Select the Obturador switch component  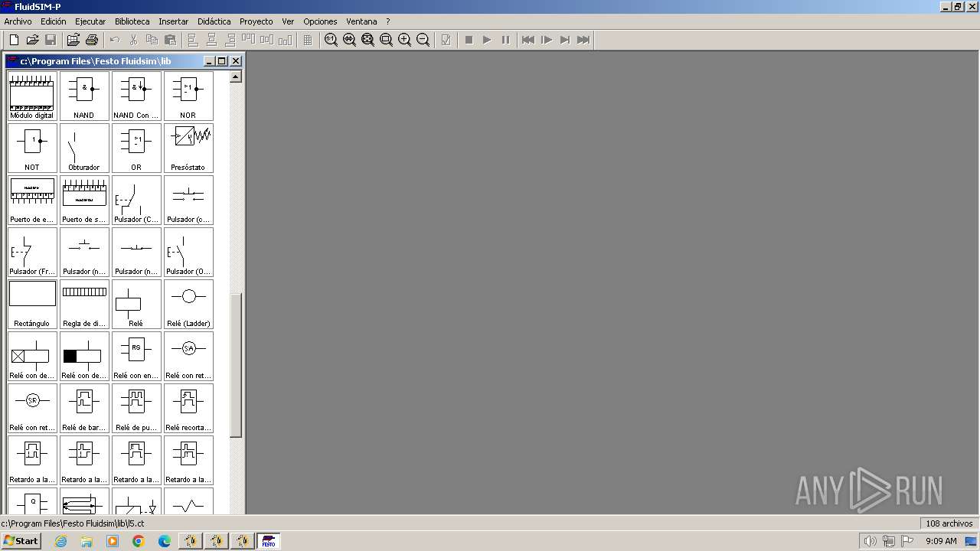click(84, 148)
